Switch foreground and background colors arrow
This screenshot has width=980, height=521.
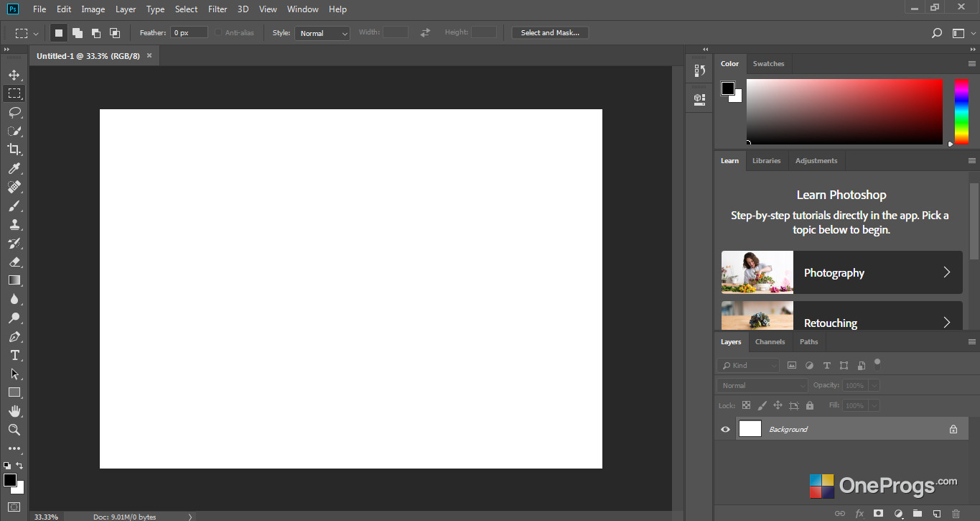[x=20, y=466]
